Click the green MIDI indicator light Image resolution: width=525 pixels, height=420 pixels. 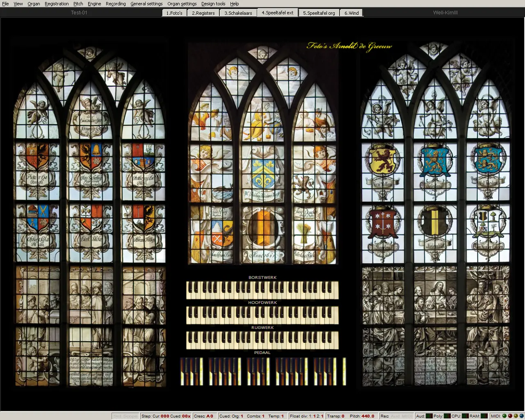coord(504,416)
